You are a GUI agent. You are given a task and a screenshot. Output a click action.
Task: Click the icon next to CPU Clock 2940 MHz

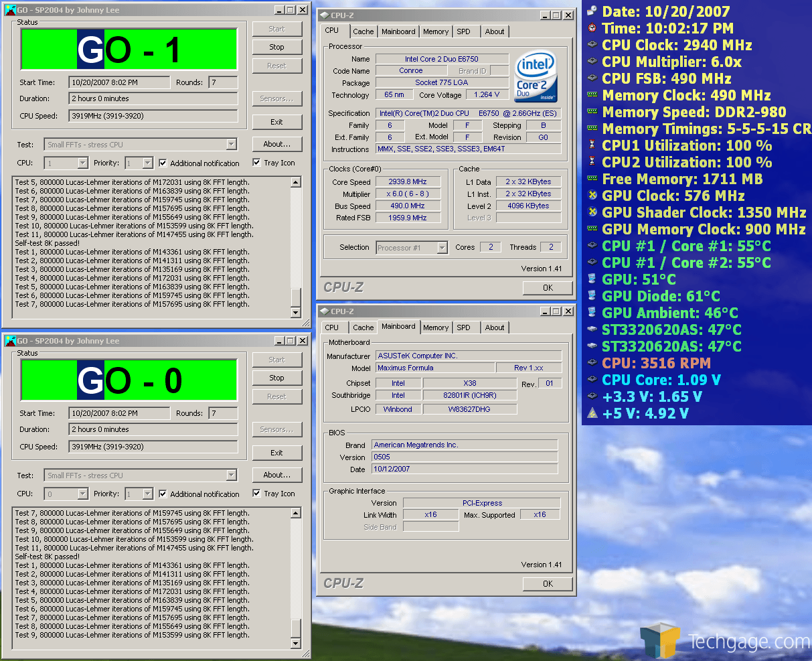[x=592, y=45]
